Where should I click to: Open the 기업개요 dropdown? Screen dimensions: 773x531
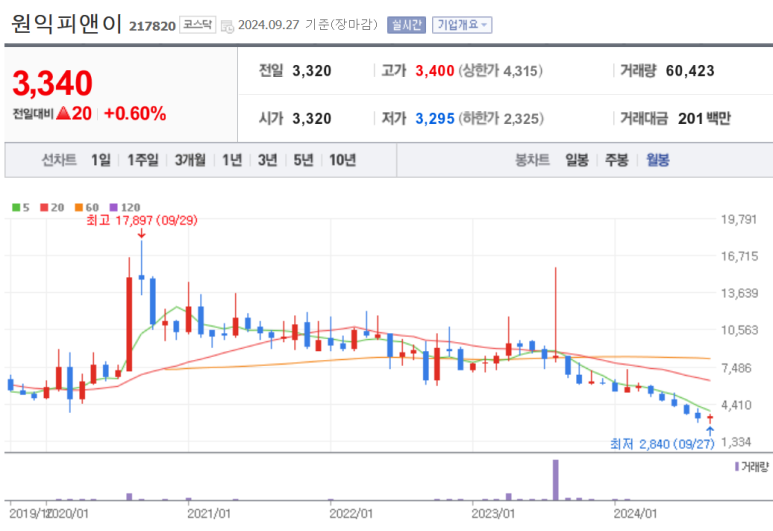462,25
